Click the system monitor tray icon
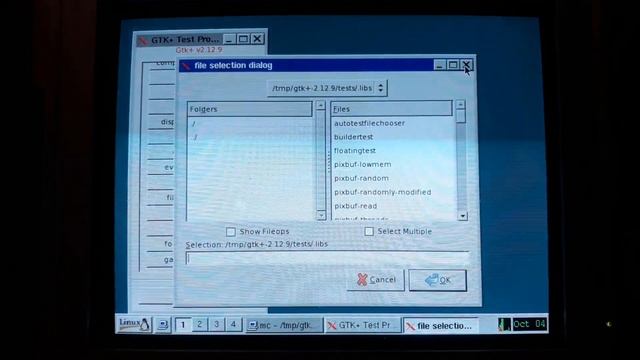The height and width of the screenshot is (360, 640). (x=504, y=324)
